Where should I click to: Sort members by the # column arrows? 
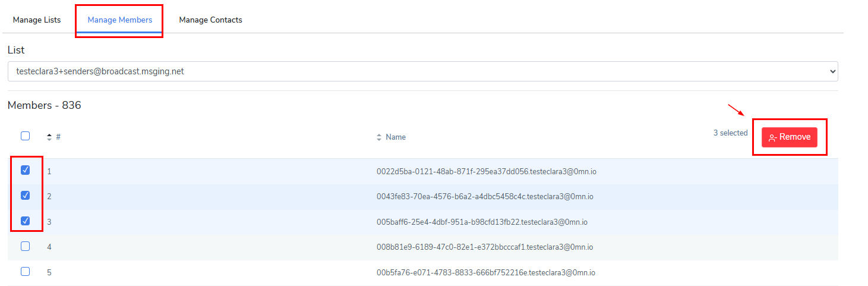pos(49,137)
